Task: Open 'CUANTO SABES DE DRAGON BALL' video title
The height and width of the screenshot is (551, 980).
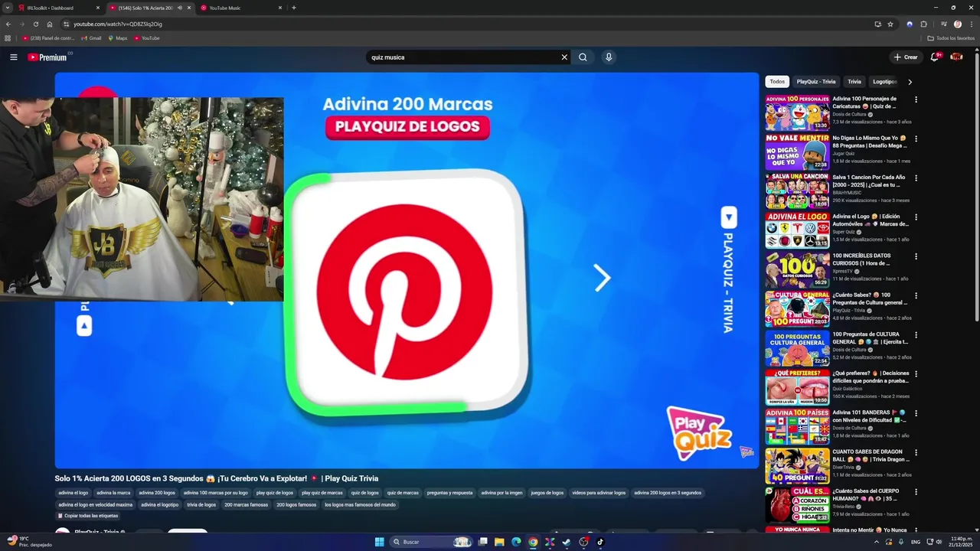Action: coord(871,455)
